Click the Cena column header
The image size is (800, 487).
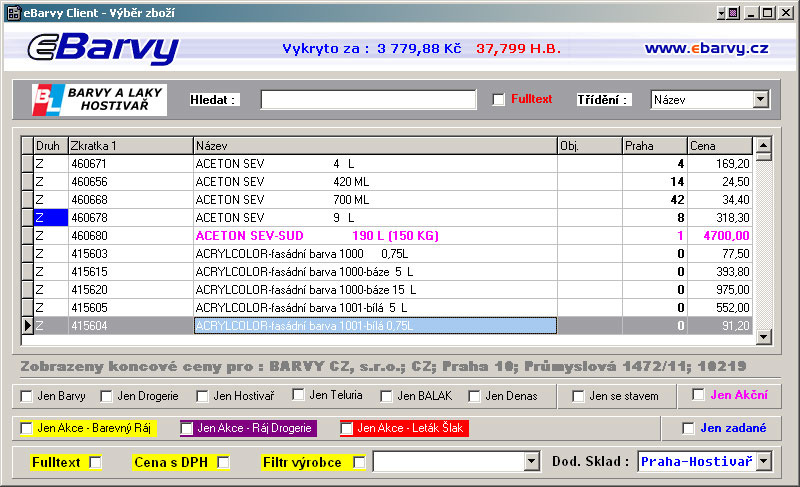(x=719, y=145)
